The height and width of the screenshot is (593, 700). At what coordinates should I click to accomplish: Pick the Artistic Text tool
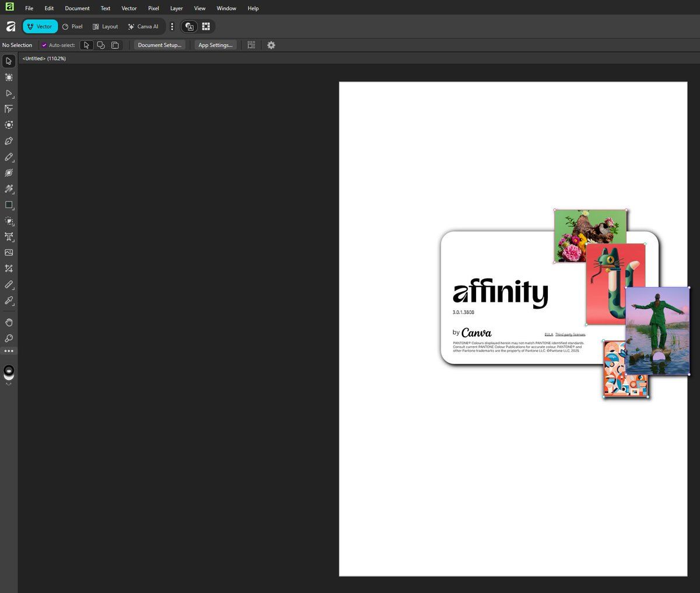(x=9, y=237)
